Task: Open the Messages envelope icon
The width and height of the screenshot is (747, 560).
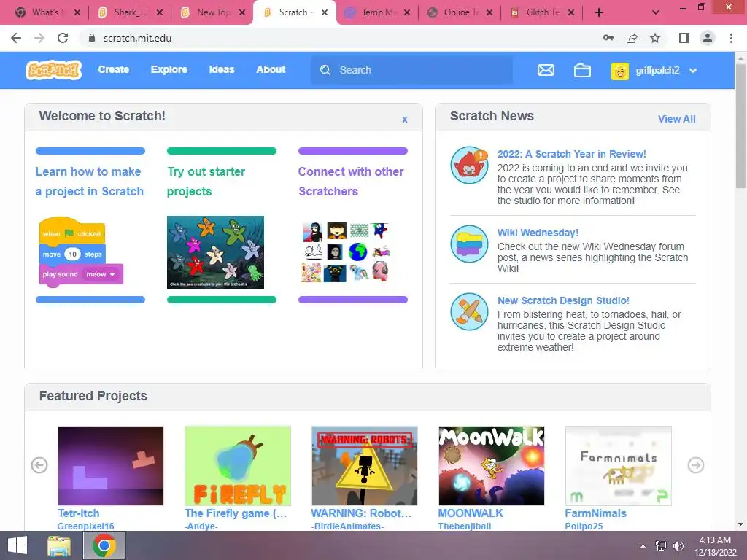Action: (546, 71)
